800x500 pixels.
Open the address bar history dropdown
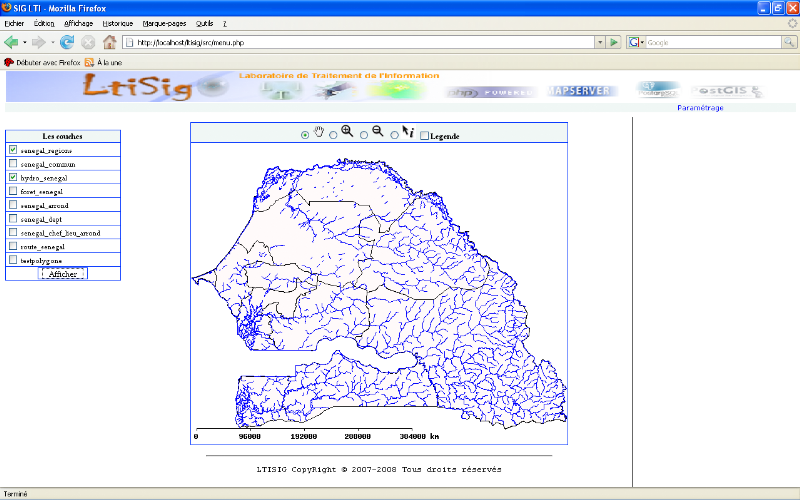tap(600, 42)
